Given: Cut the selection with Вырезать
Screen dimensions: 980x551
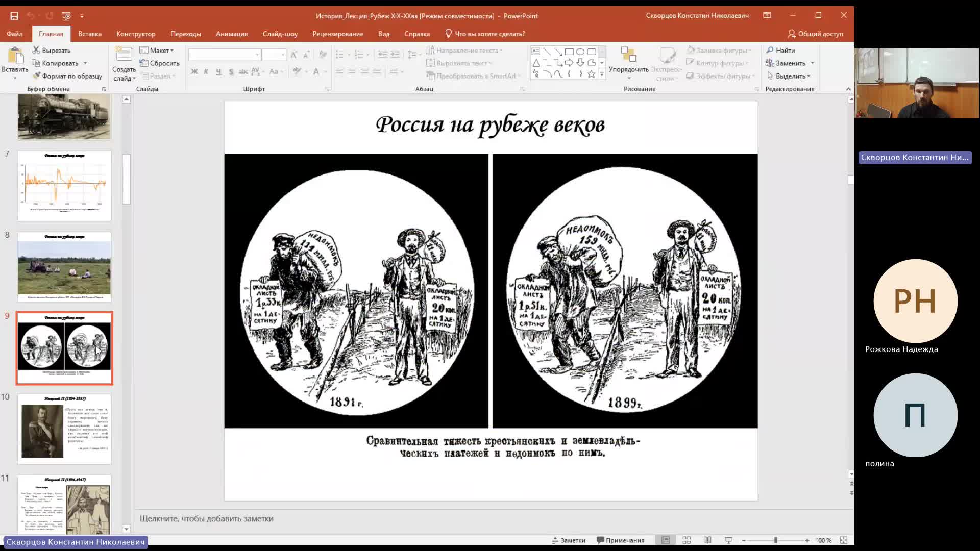Looking at the screenshot, I should click(52, 51).
